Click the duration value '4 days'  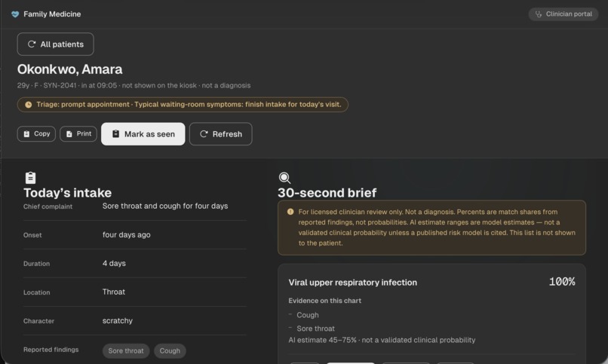(x=114, y=263)
